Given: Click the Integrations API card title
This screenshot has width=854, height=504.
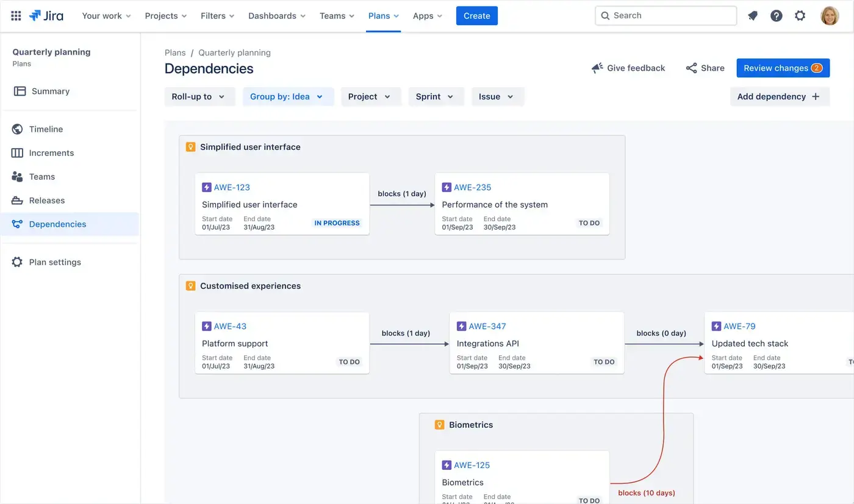Looking at the screenshot, I should pyautogui.click(x=488, y=344).
